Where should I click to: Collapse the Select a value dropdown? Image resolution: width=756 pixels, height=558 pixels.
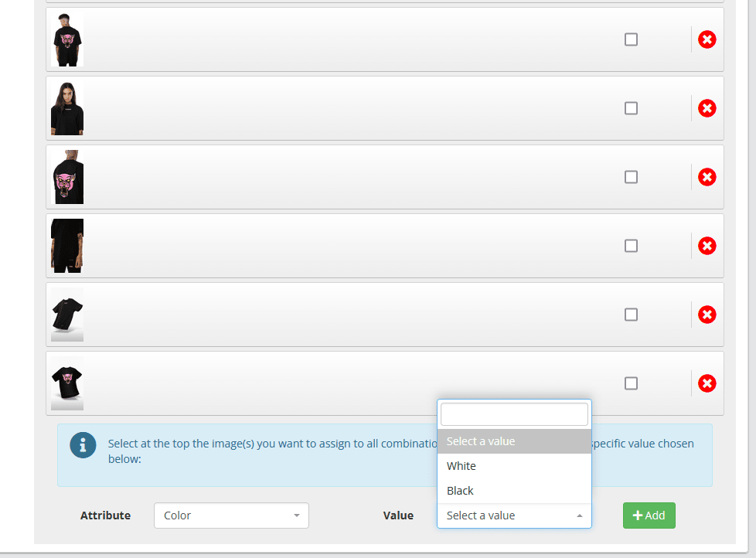click(x=514, y=515)
